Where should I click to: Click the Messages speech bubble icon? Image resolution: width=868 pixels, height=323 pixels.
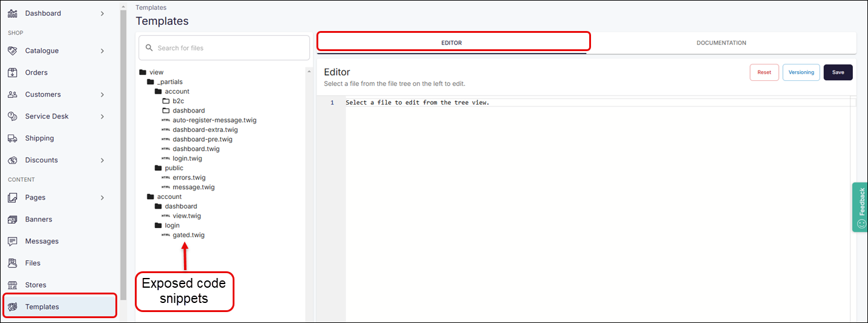tap(12, 241)
